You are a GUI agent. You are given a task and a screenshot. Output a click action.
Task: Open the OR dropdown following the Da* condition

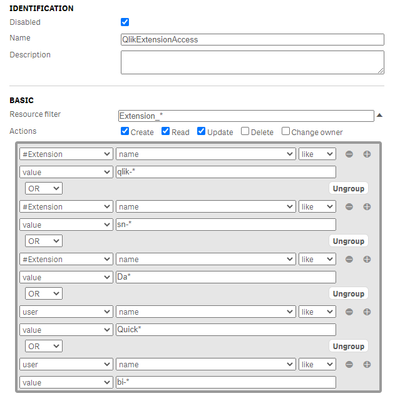click(44, 294)
